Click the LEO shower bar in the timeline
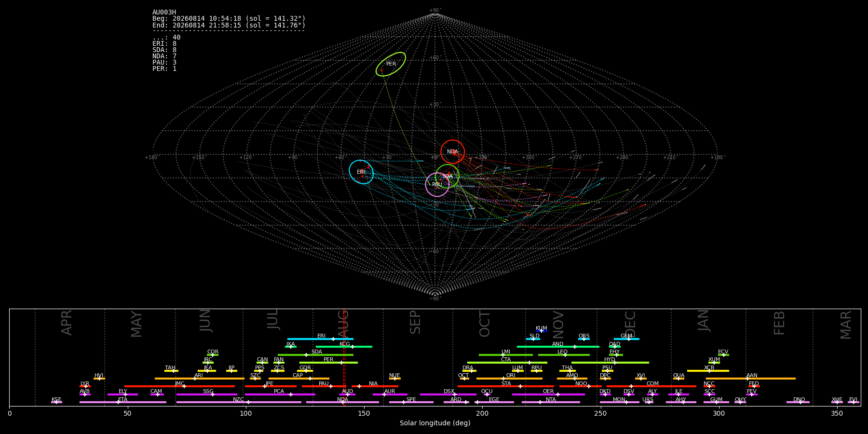The height and width of the screenshot is (434, 868). click(564, 355)
